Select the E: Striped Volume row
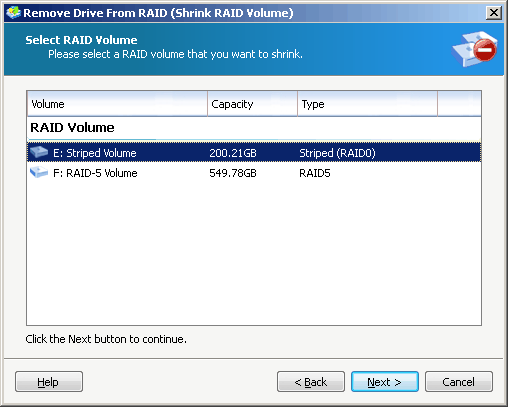This screenshot has height=407, width=508. [254, 152]
